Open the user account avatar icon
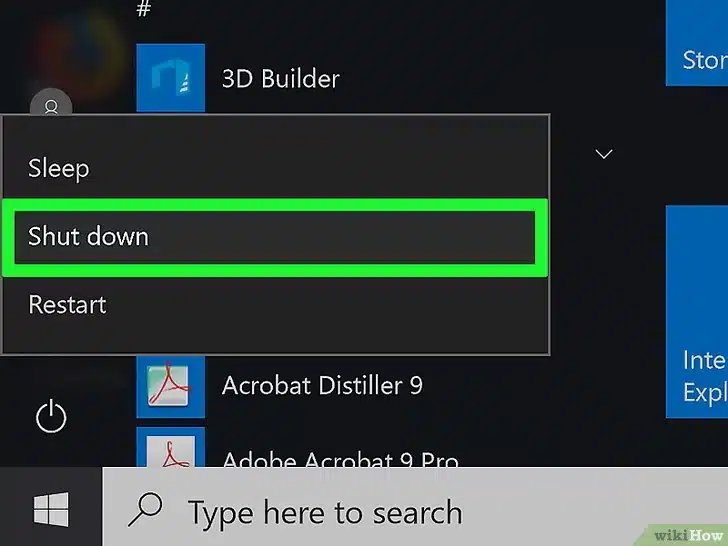728x546 pixels. (x=51, y=104)
